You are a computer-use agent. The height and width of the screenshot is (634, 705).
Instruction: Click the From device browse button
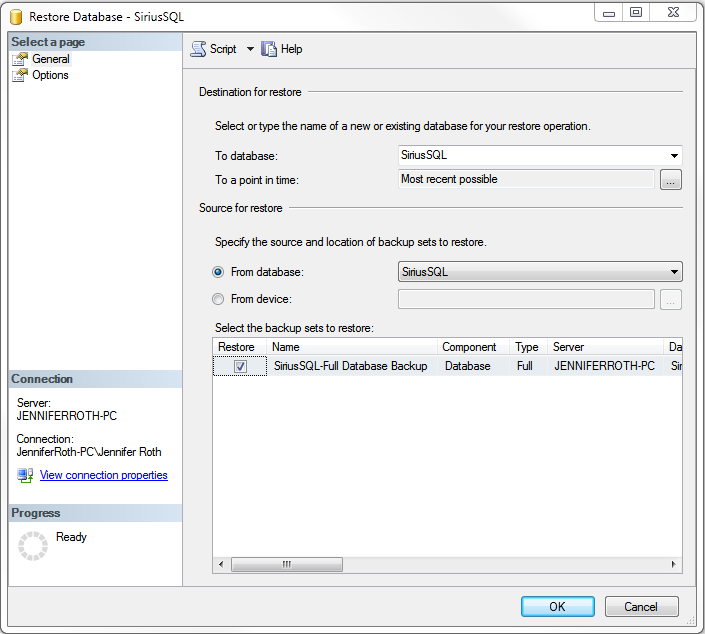point(670,299)
